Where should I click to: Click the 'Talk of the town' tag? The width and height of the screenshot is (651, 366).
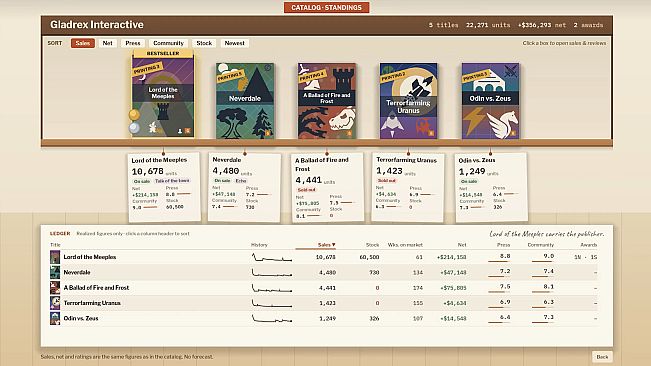172,181
